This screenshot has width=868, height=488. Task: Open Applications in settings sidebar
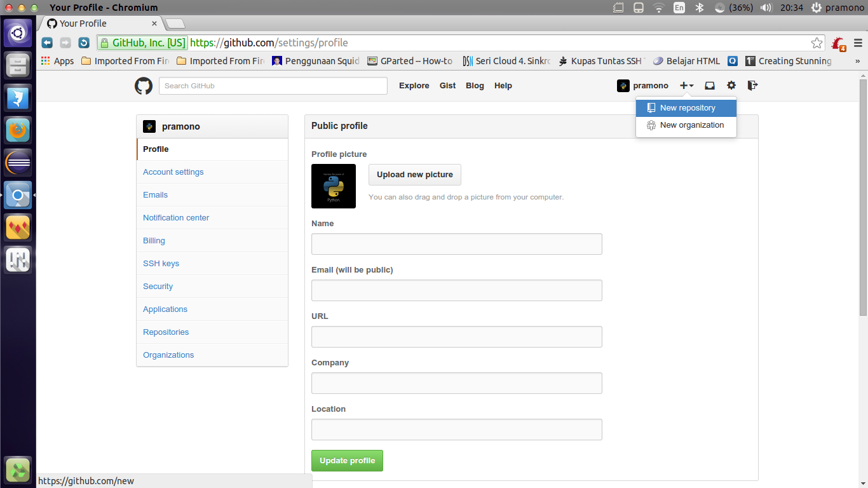(x=212, y=309)
